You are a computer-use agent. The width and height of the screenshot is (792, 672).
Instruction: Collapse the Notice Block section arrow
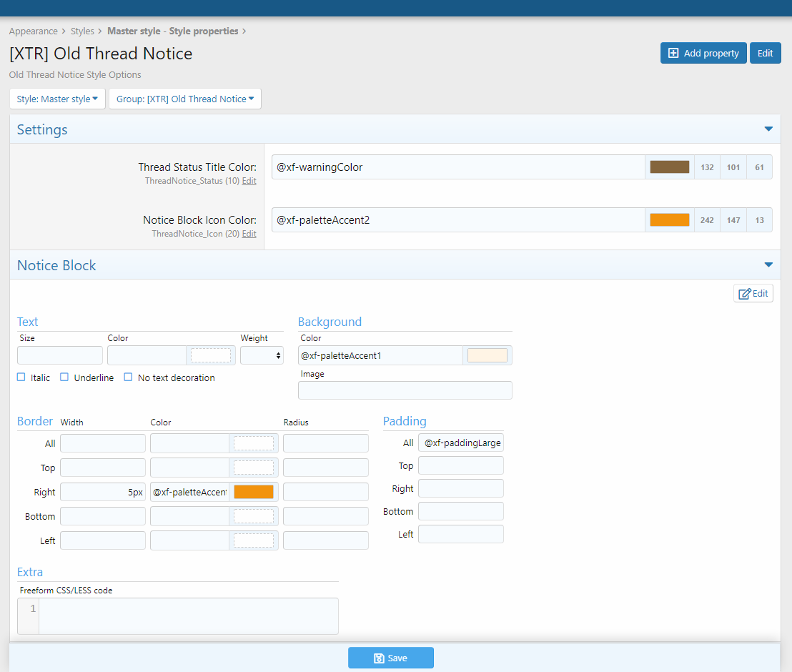768,265
